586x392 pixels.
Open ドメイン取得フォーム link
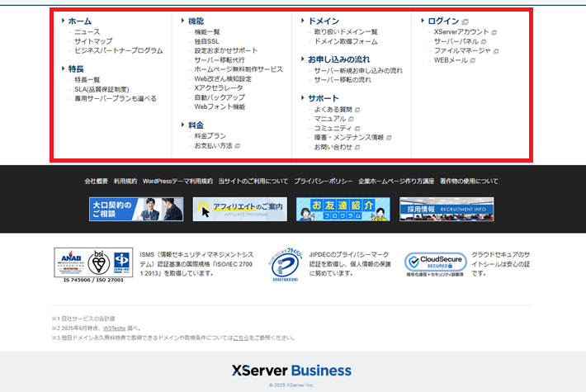(346, 41)
